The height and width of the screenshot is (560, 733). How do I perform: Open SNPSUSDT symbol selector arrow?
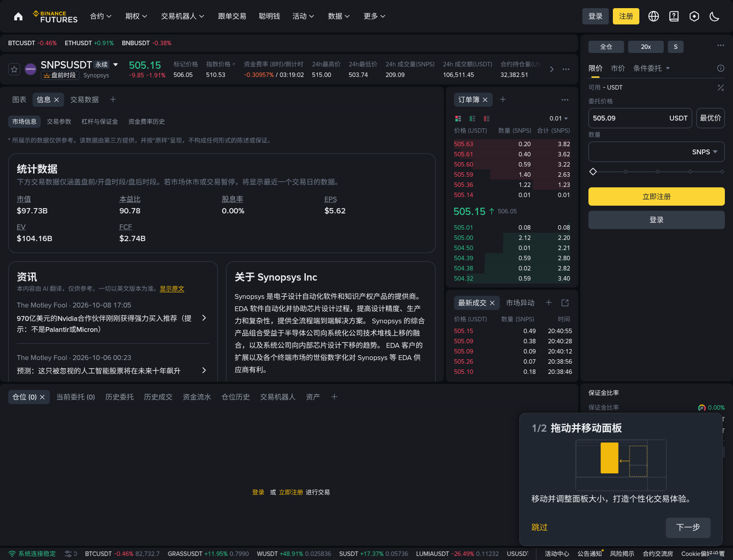116,65
